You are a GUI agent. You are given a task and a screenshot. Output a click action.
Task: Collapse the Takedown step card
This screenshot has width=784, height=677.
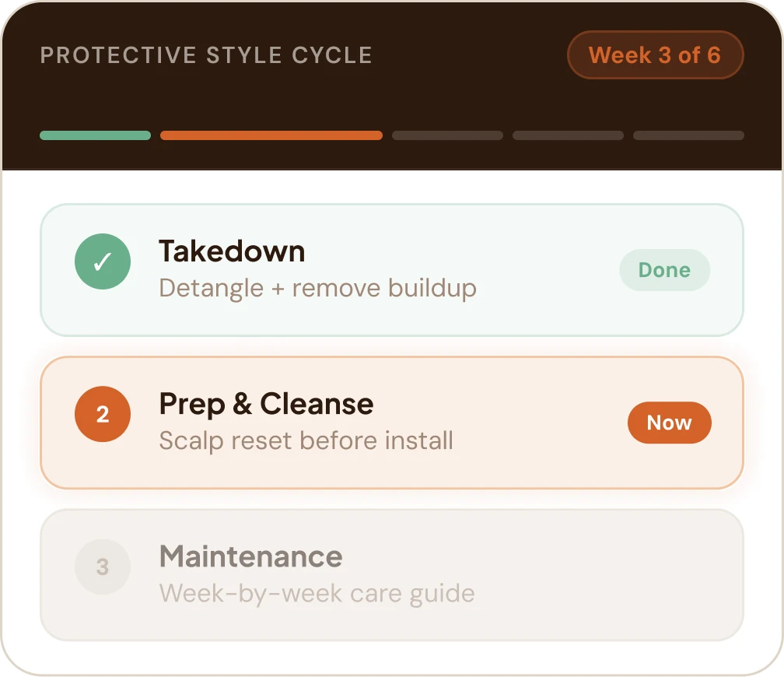[391, 269]
